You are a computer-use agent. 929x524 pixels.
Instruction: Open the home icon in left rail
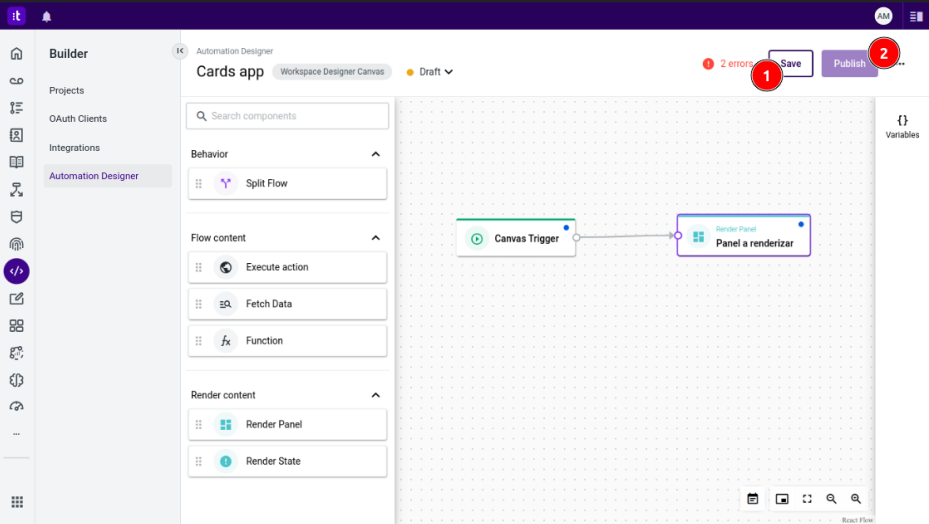tap(16, 53)
